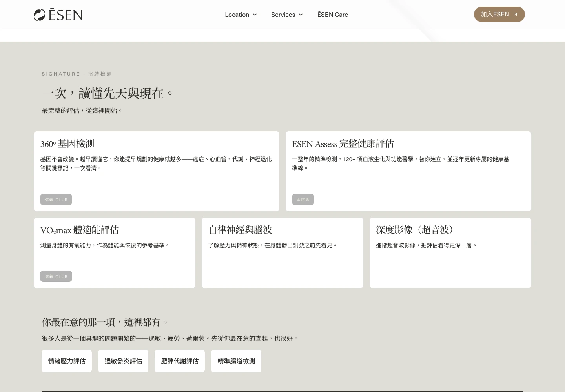Select the 精準腸道檢測 button

(236, 361)
